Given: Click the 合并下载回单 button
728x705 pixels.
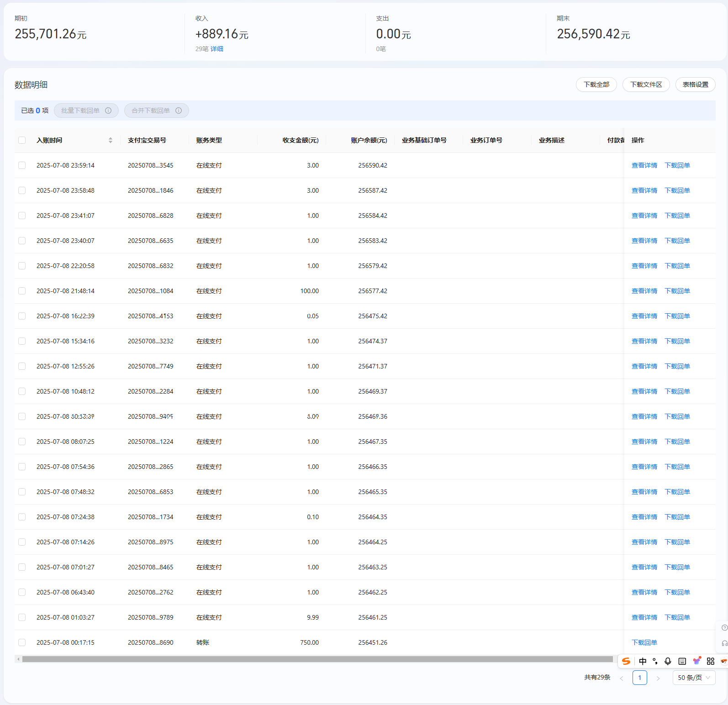Looking at the screenshot, I should tap(156, 110).
